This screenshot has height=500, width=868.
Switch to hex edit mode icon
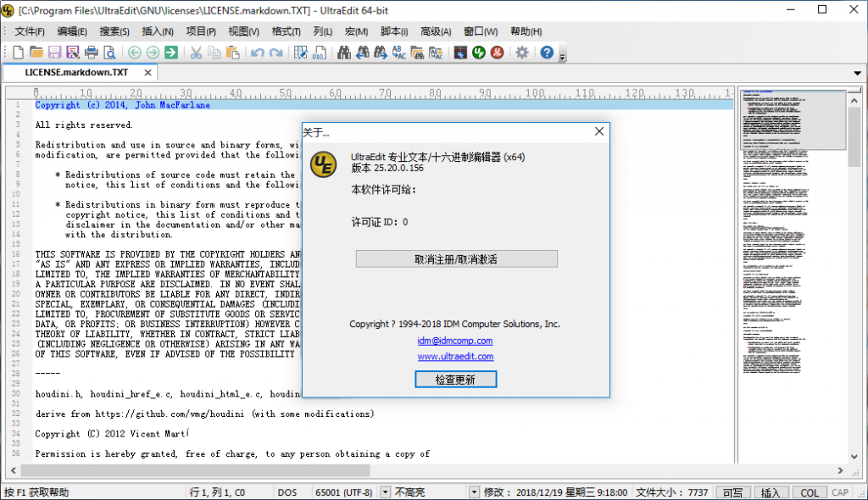pyautogui.click(x=319, y=53)
